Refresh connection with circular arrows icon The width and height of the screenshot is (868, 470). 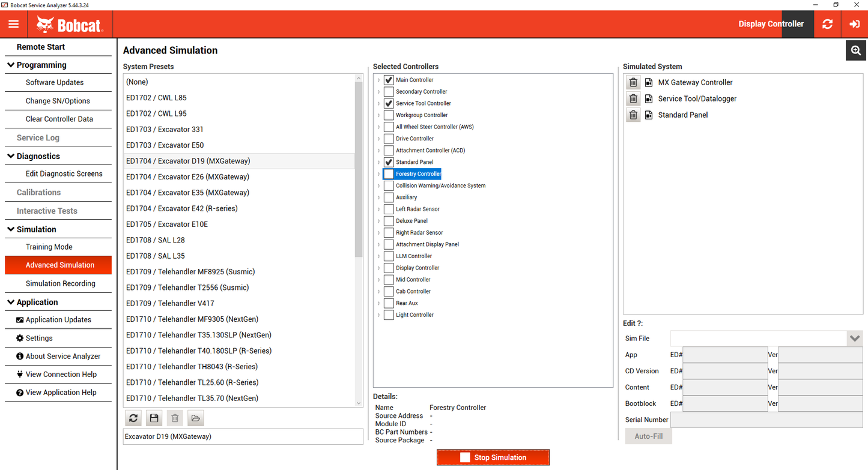pos(827,24)
